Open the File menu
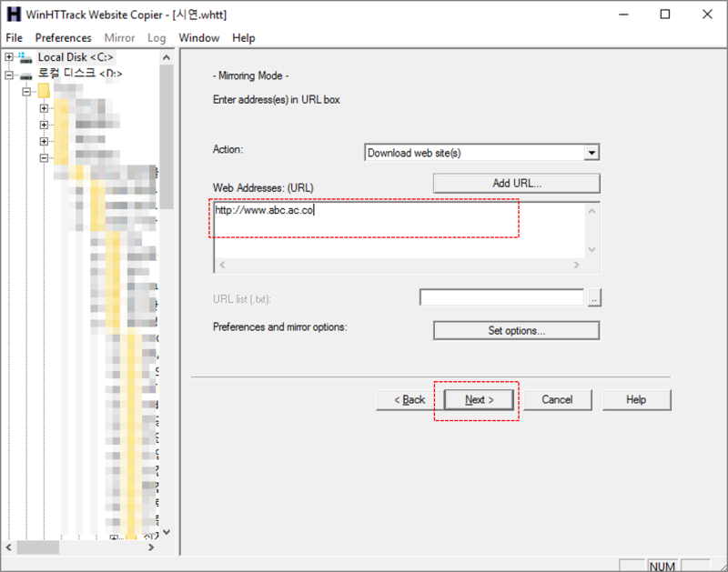The image size is (728, 572). click(14, 38)
